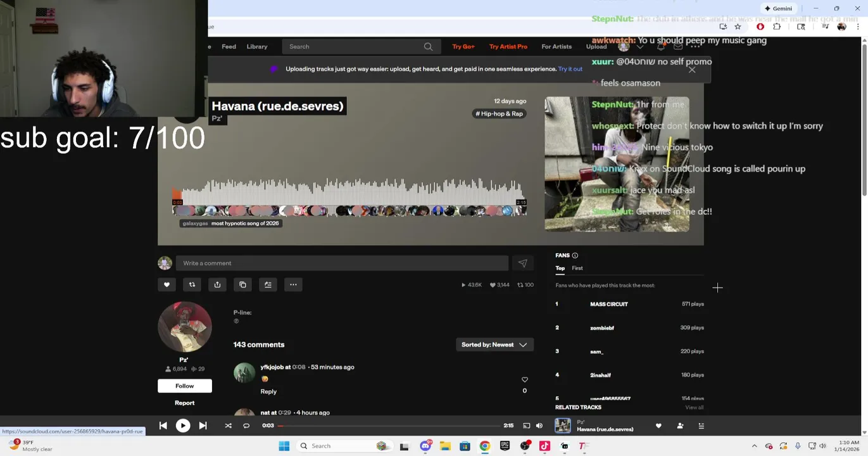Viewport: 868px width, 456px height.
Task: Open the Upload page
Action: (596, 46)
